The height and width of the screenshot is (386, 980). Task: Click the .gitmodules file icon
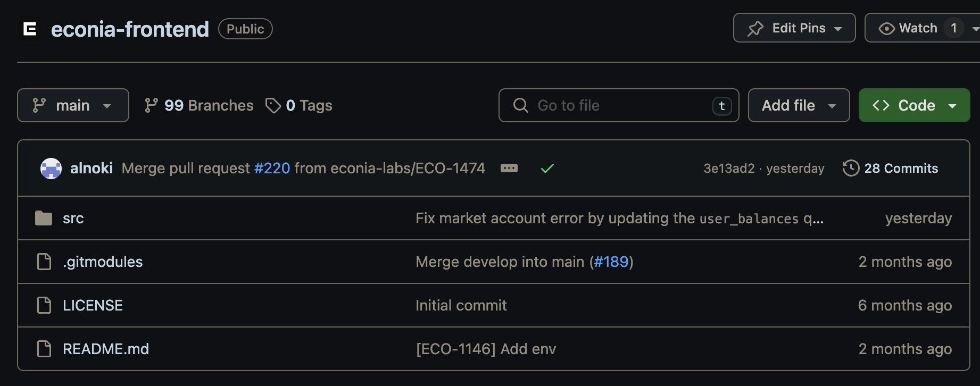click(44, 262)
